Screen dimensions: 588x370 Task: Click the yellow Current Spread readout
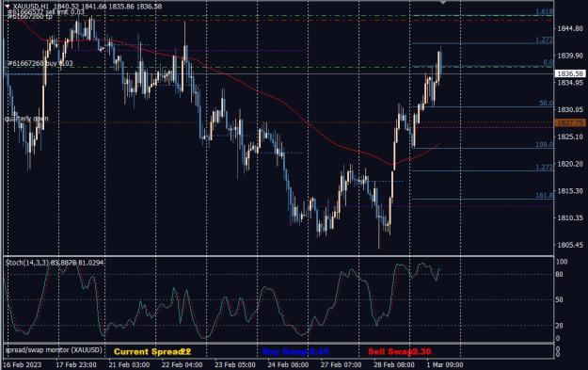pyautogui.click(x=152, y=351)
